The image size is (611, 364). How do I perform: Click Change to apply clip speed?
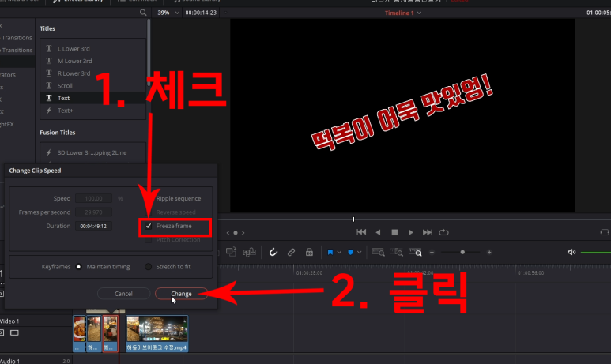[181, 294]
